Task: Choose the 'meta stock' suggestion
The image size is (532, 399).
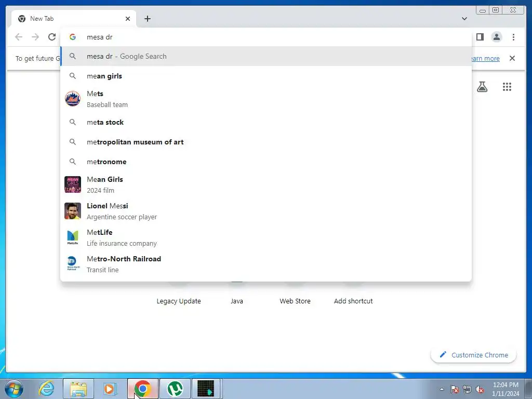Action: click(x=266, y=122)
